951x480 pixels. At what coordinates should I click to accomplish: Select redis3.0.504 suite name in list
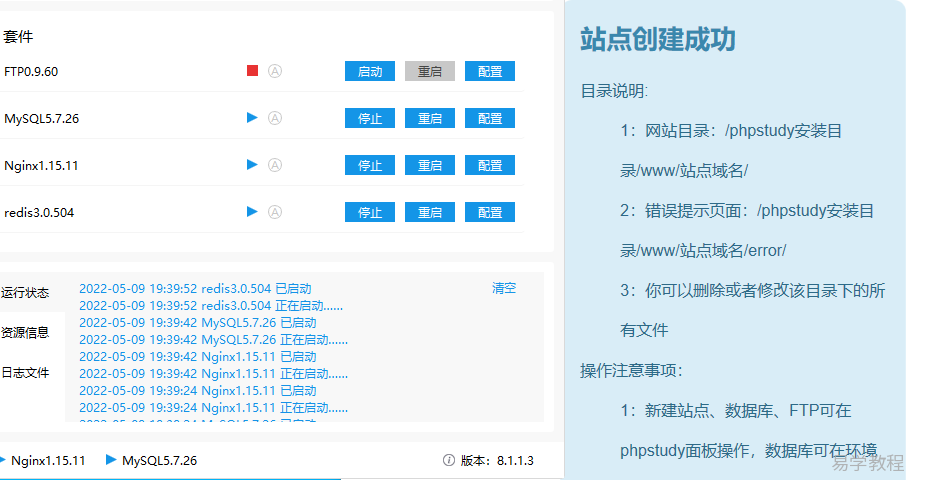pyautogui.click(x=39, y=212)
